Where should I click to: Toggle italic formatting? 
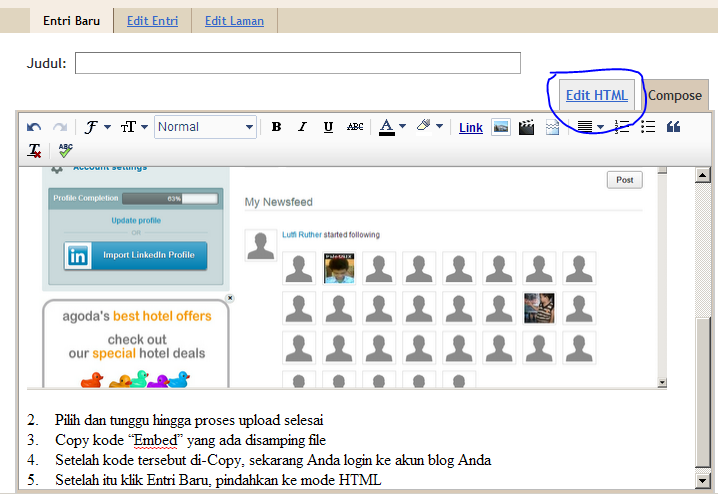click(x=302, y=127)
